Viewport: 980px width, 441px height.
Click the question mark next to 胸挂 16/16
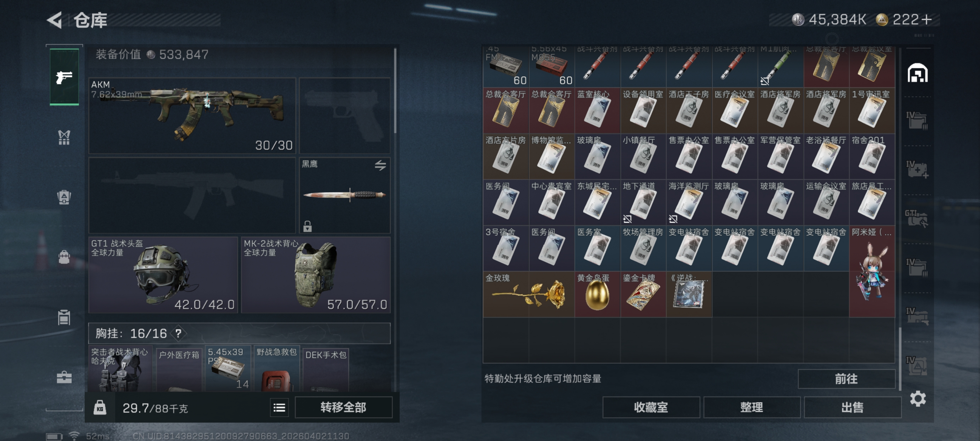[178, 334]
